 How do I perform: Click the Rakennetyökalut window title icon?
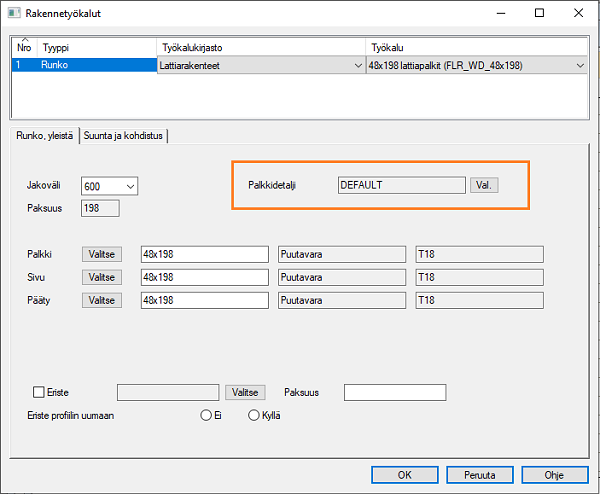coord(13,13)
